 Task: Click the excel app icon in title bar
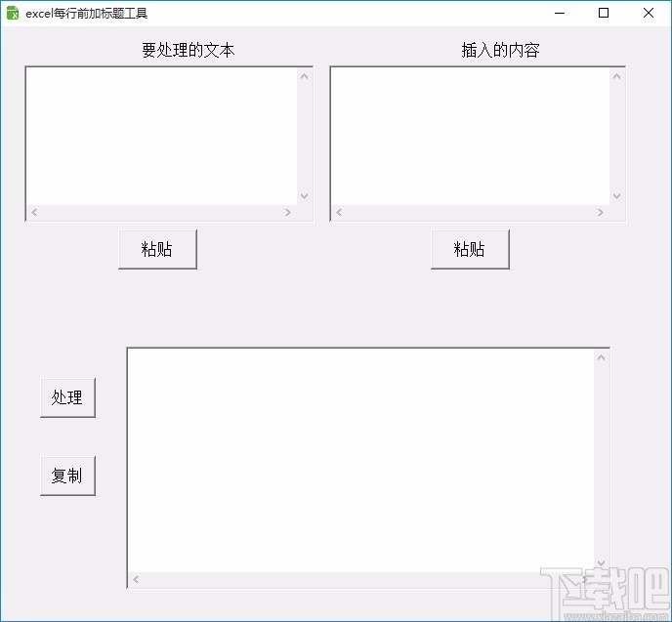tap(13, 14)
